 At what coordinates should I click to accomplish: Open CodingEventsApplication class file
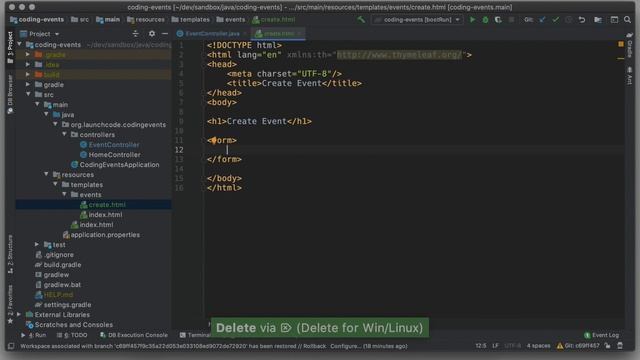[x=119, y=164]
